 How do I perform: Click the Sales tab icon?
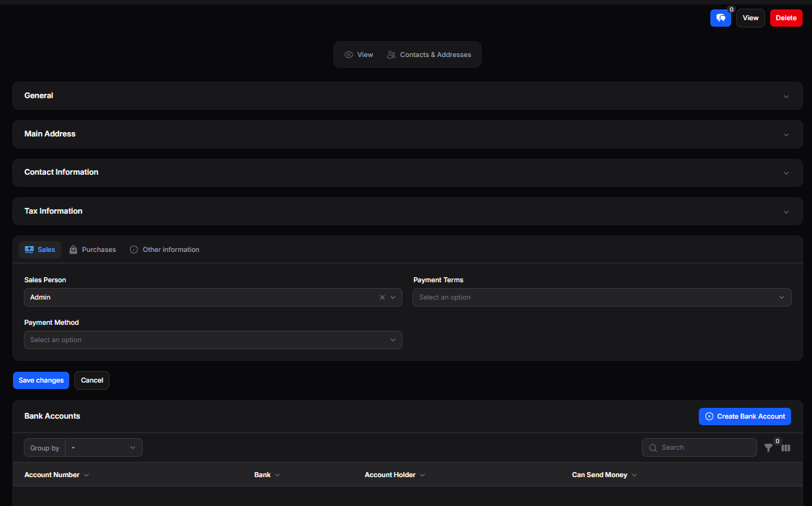tap(29, 250)
